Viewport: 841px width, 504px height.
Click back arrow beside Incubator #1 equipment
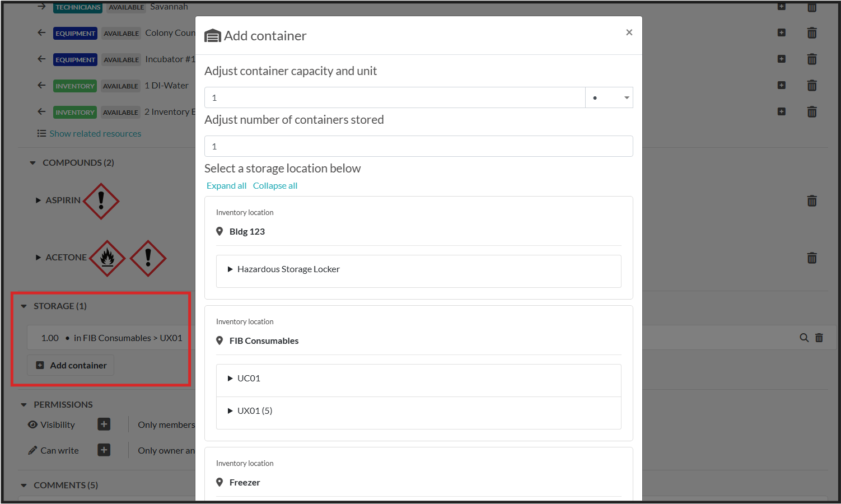point(41,59)
